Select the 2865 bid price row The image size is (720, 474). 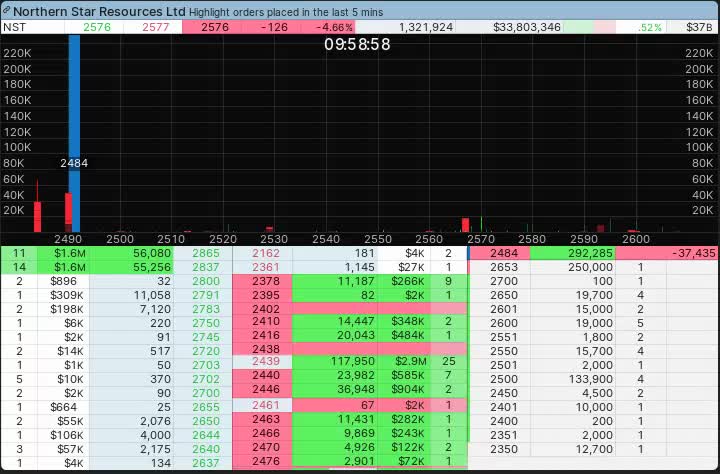(205, 254)
